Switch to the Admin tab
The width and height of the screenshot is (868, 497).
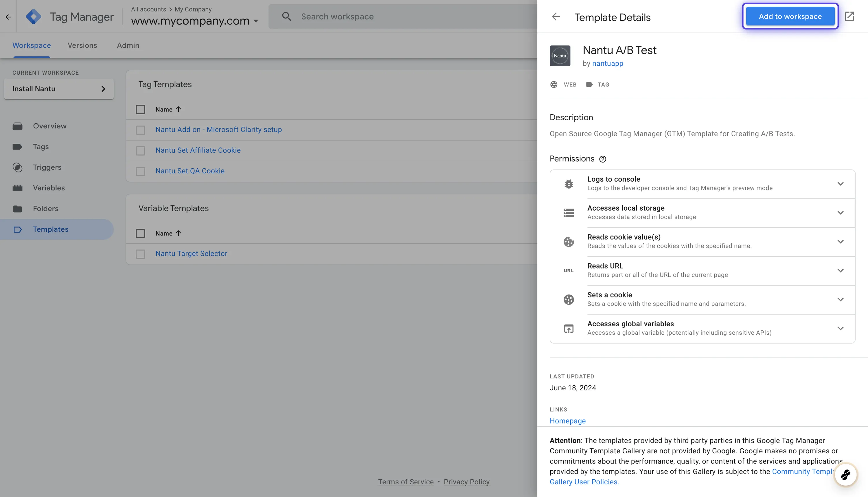(x=128, y=45)
